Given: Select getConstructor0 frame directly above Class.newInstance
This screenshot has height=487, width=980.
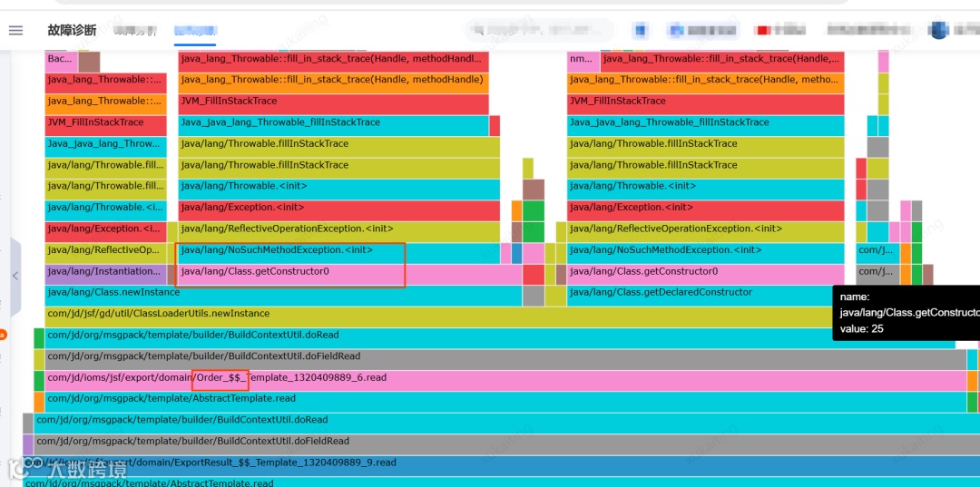Looking at the screenshot, I should 350,274.
